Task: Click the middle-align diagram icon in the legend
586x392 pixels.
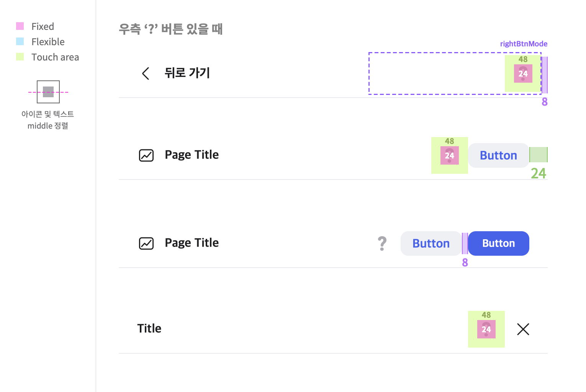Action: coord(48,92)
